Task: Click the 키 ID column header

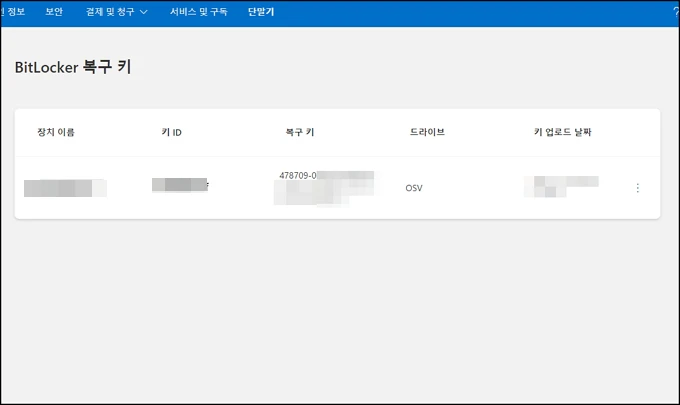Action: [171, 132]
